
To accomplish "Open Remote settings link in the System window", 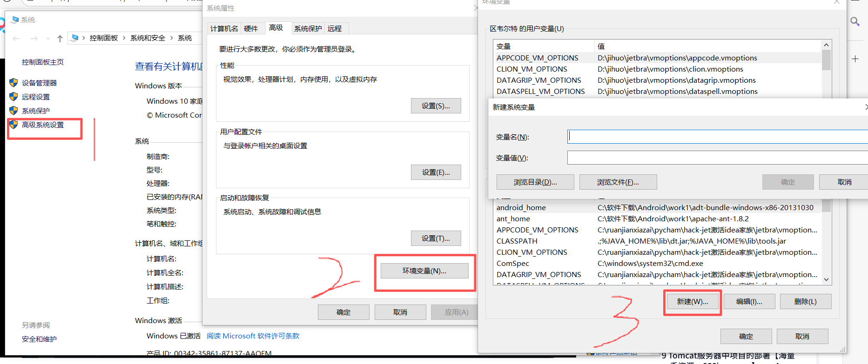I will (x=36, y=97).
